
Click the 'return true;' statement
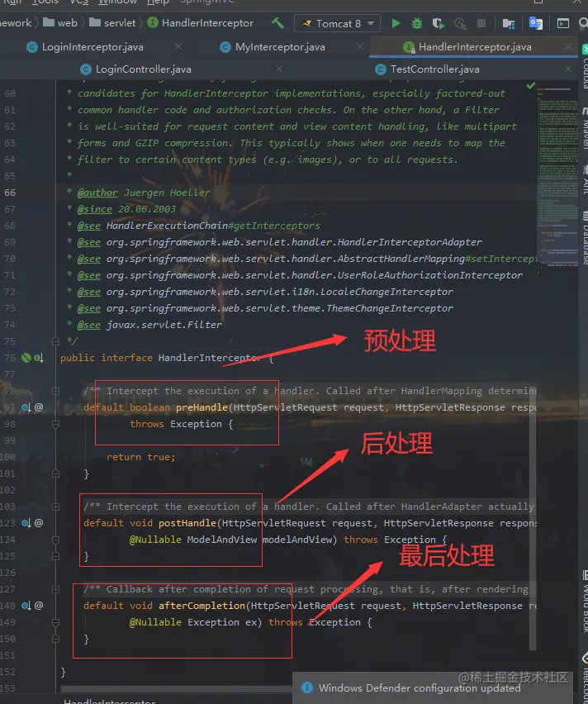coord(140,457)
